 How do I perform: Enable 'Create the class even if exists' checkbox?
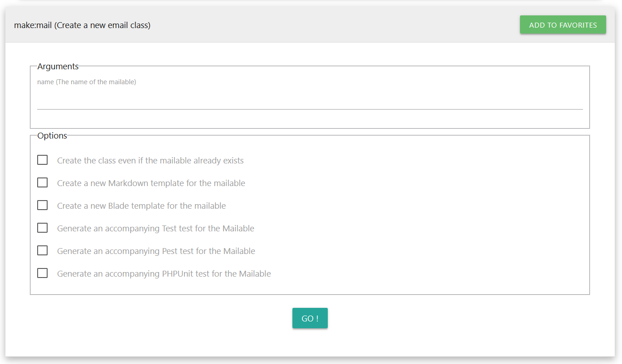[43, 160]
